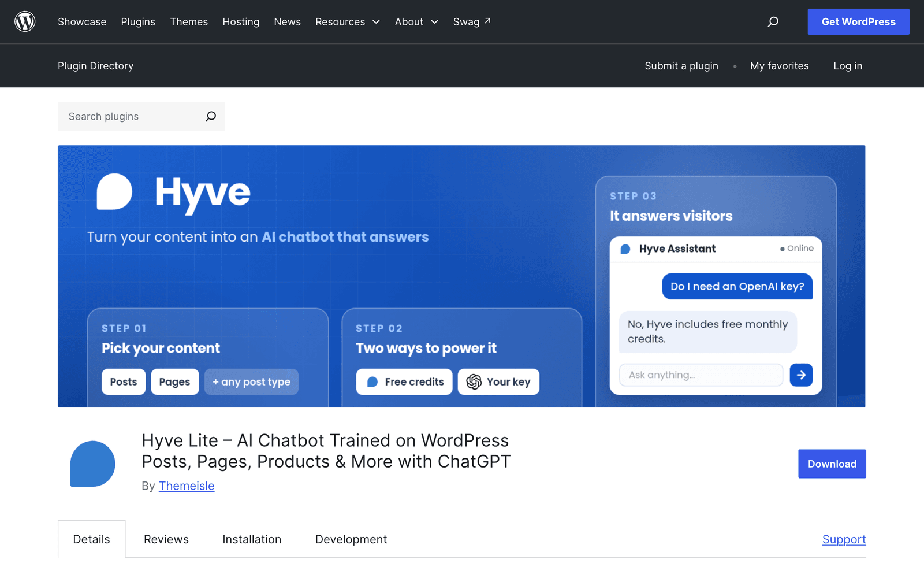The image size is (924, 578).
Task: Switch to the Reviews tab
Action: pyautogui.click(x=166, y=539)
